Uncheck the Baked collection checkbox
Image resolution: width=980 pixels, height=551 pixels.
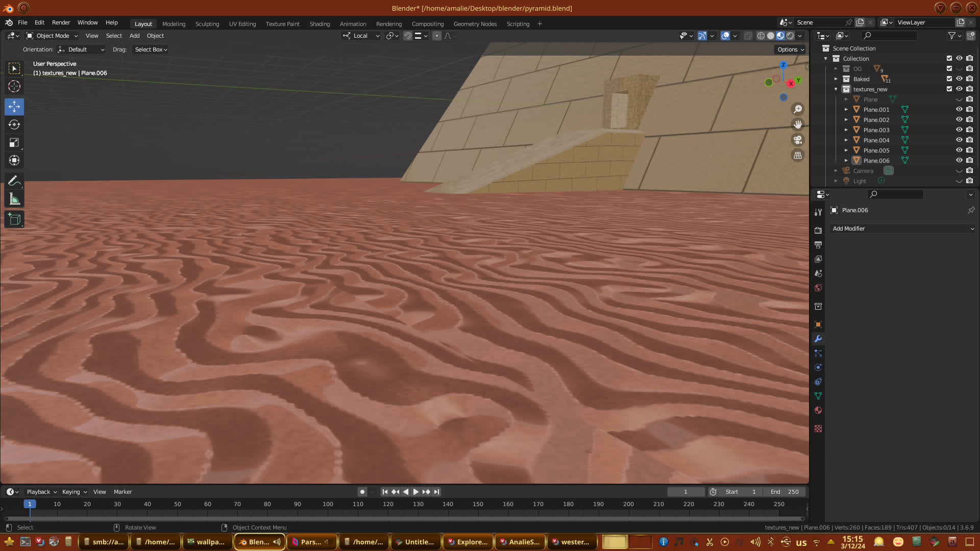click(x=949, y=79)
